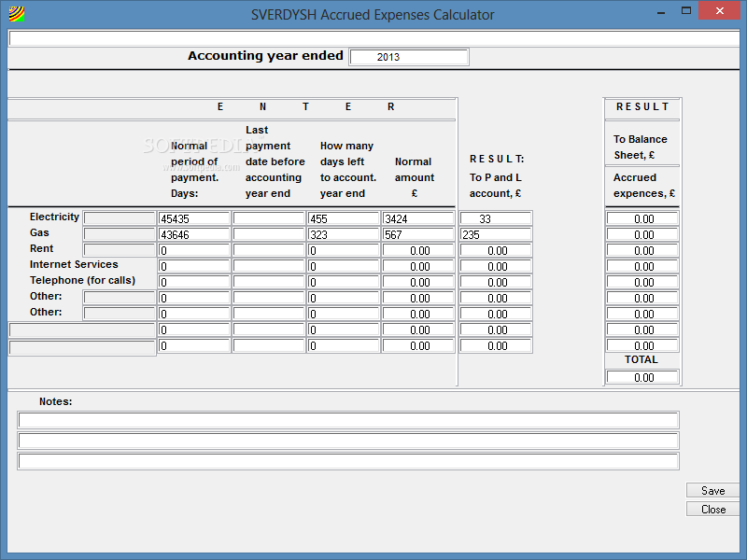Click the first Notes line
Screen dimensions: 747x560
coord(348,420)
